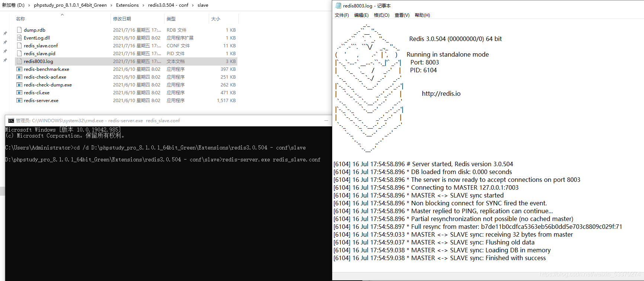Image resolution: width=644 pixels, height=281 pixels.
Task: Click the cd /d command line in cmd
Action: [190, 148]
